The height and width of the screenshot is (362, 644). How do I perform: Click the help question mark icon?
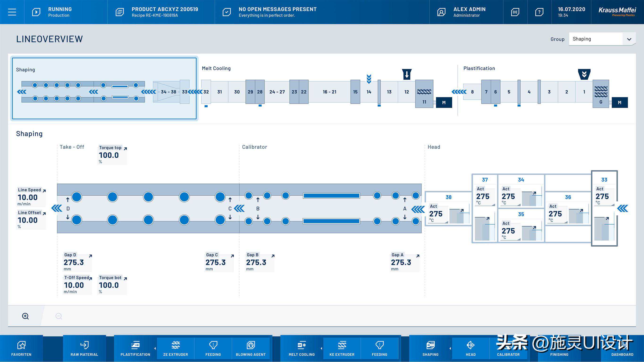[x=539, y=12]
